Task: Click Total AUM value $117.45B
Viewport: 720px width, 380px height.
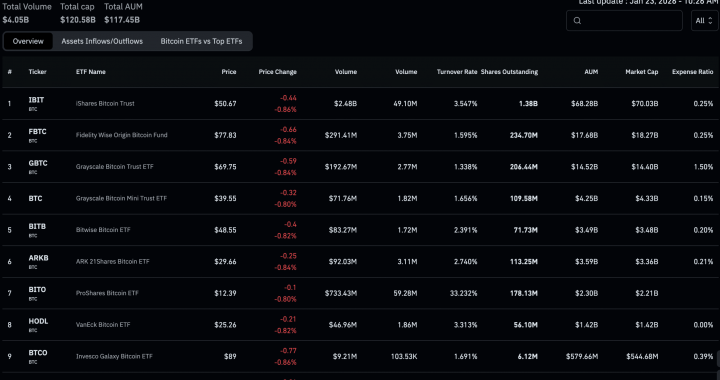Action: point(122,20)
